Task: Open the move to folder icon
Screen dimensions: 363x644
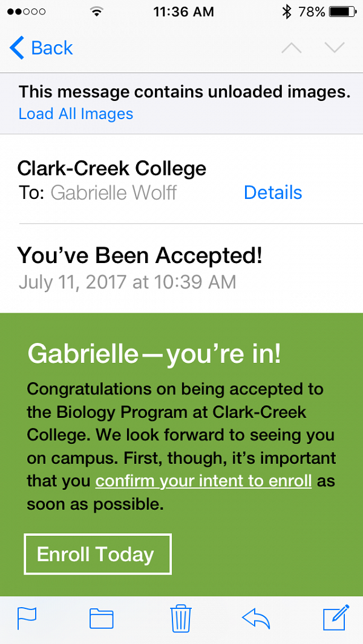Action: [x=101, y=618]
